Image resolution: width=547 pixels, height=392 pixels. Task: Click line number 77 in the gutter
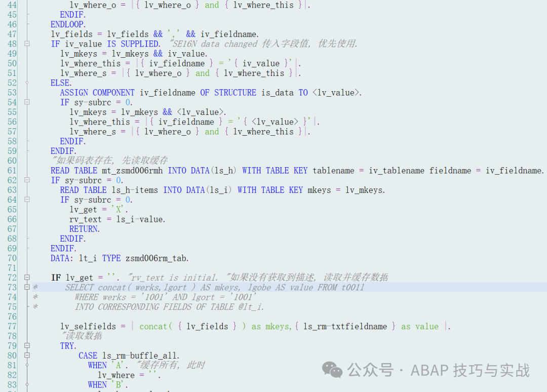(12, 327)
